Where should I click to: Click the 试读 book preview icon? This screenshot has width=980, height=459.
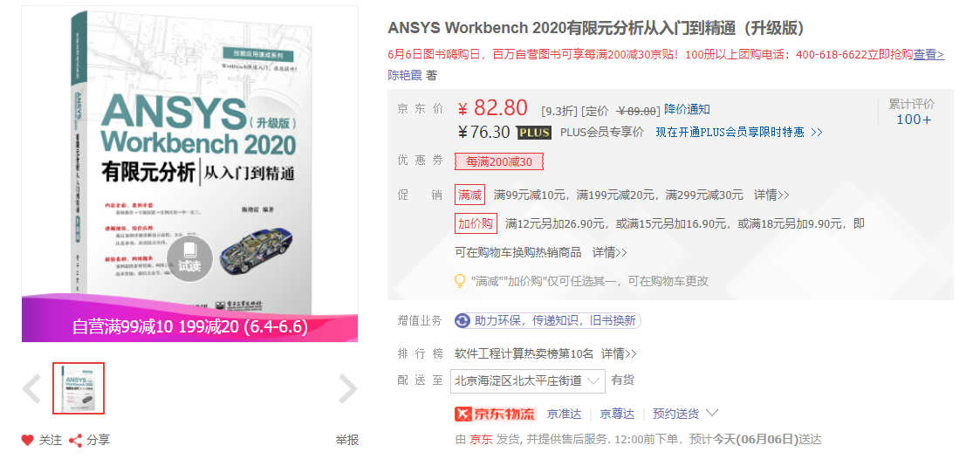point(189,259)
